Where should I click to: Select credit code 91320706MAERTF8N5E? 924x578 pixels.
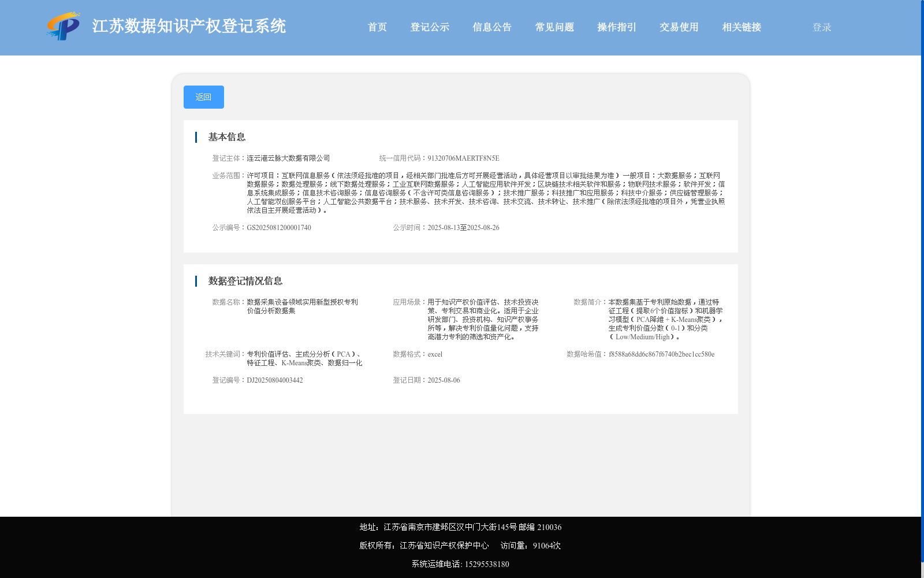463,158
